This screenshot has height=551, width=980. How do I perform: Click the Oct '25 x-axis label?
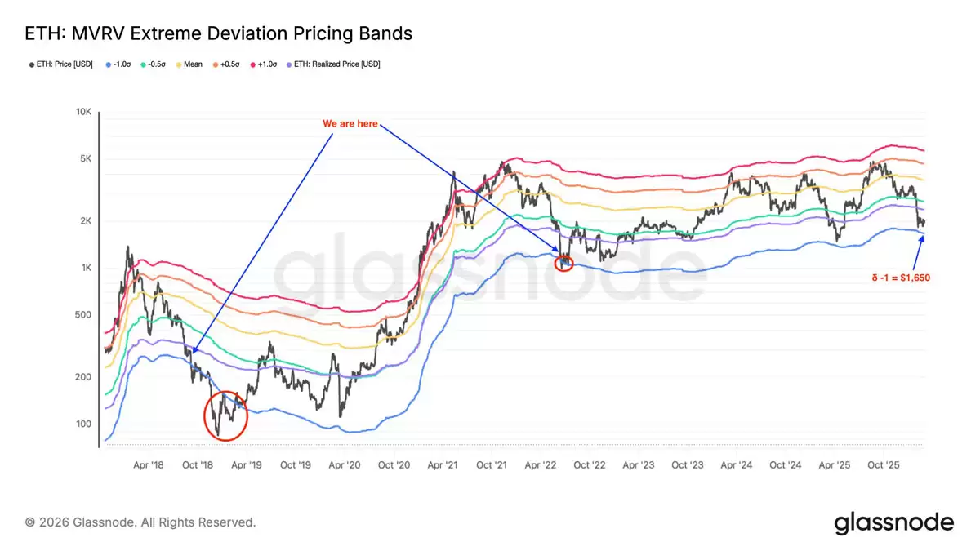[884, 465]
